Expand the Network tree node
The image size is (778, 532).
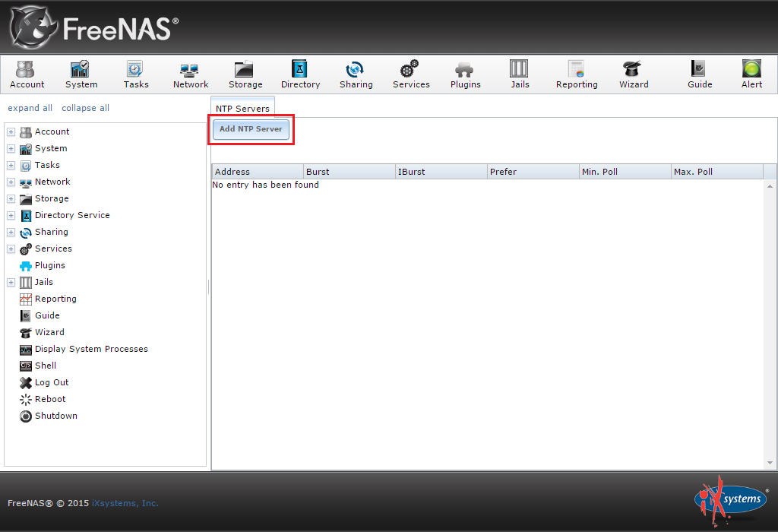[x=11, y=182]
